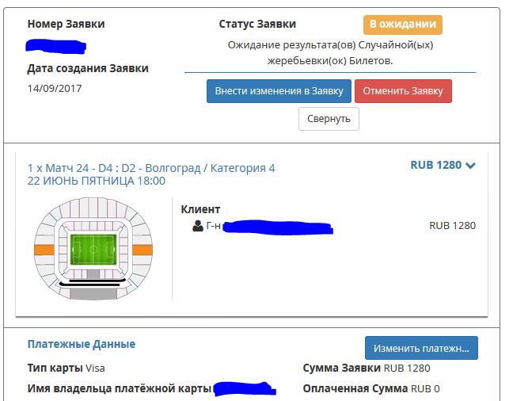The height and width of the screenshot is (401, 532).
Task: Click Внести изменения в Заявку button
Action: coord(279,91)
